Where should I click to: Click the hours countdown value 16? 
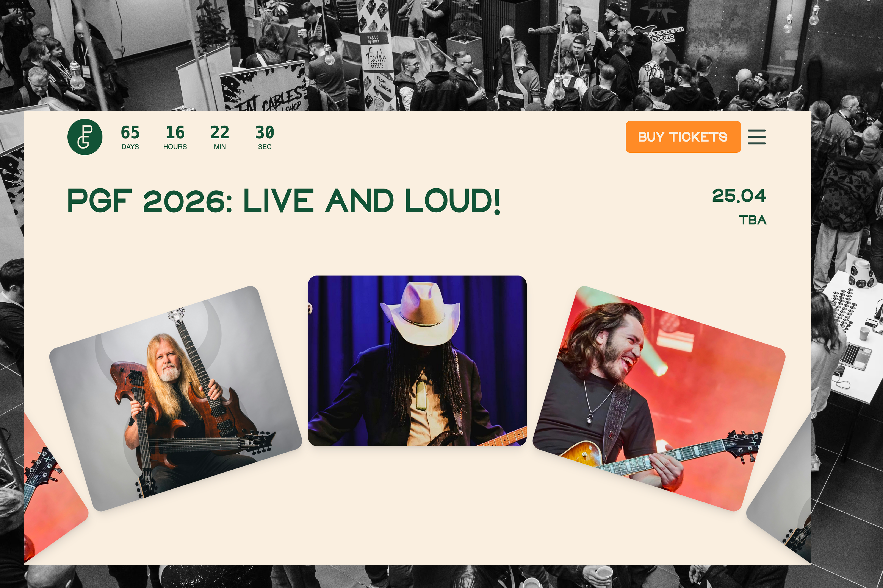[175, 132]
